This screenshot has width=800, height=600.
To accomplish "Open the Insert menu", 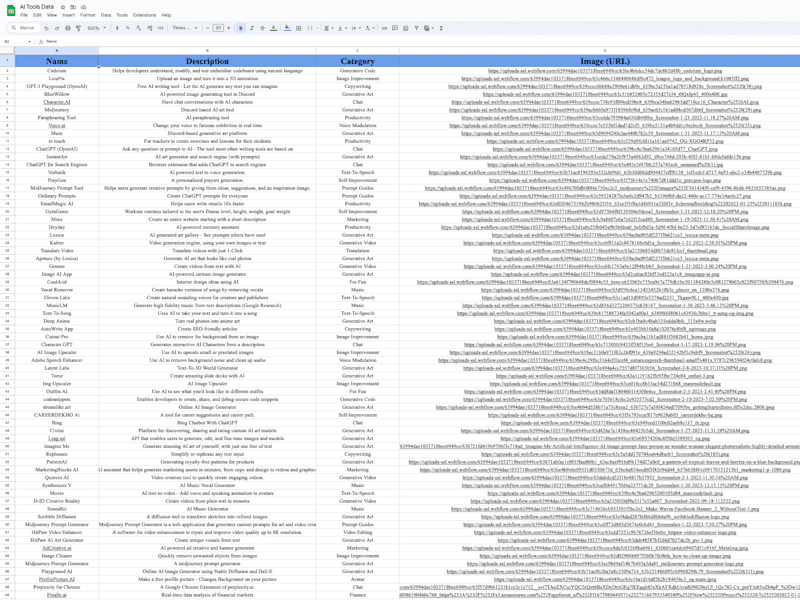I will 68,15.
